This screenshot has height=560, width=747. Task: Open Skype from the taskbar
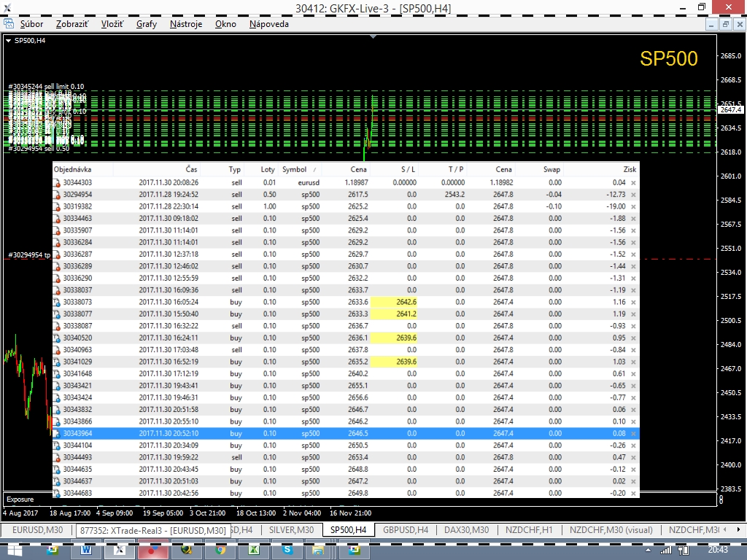pos(287,549)
